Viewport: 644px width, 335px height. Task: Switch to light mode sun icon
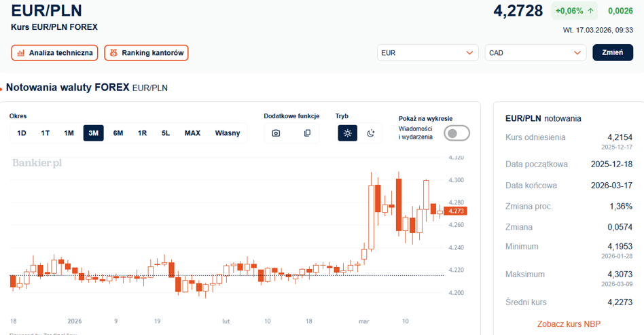pos(347,133)
